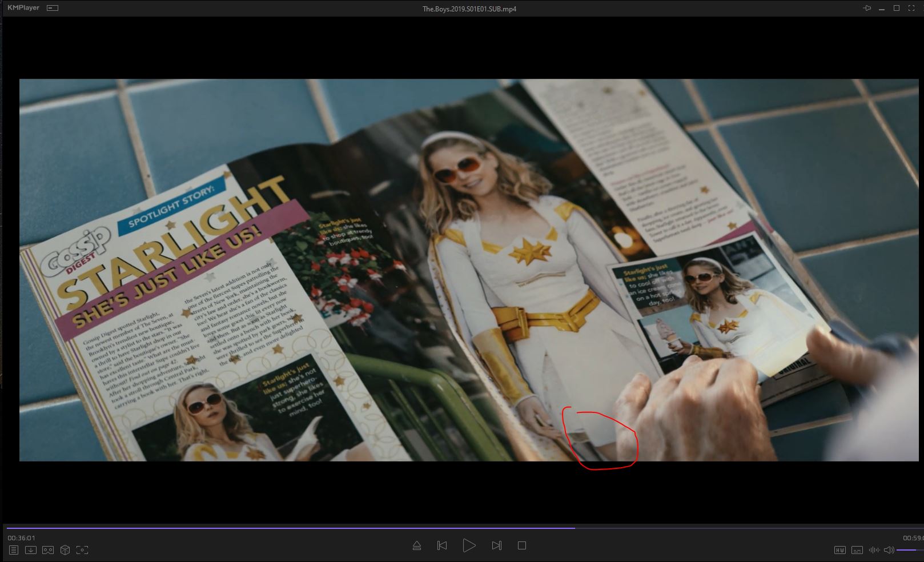The height and width of the screenshot is (562, 924).
Task: Click the download video icon
Action: (x=31, y=550)
